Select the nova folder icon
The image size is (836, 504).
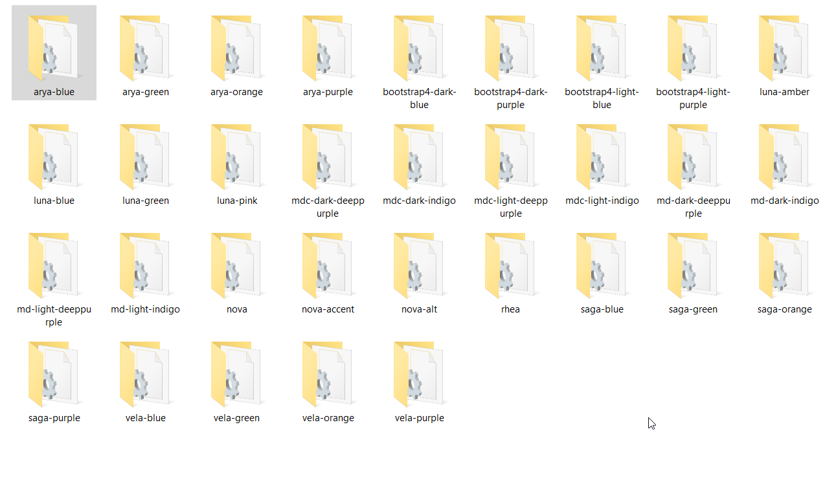[236, 265]
